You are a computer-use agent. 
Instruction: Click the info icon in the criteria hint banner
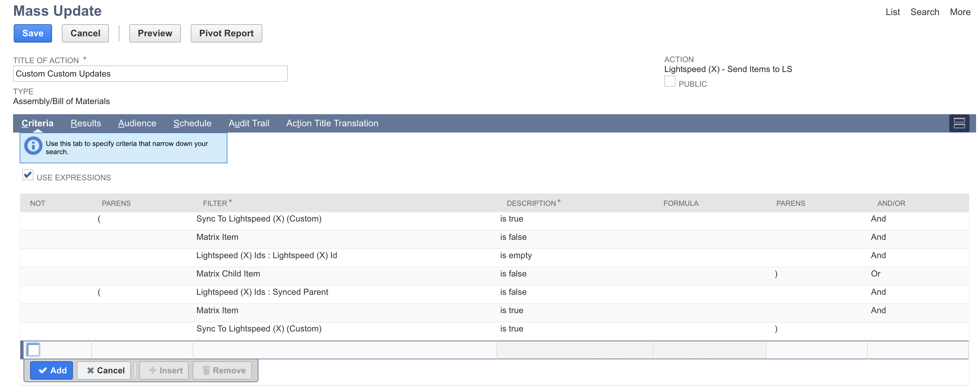33,145
